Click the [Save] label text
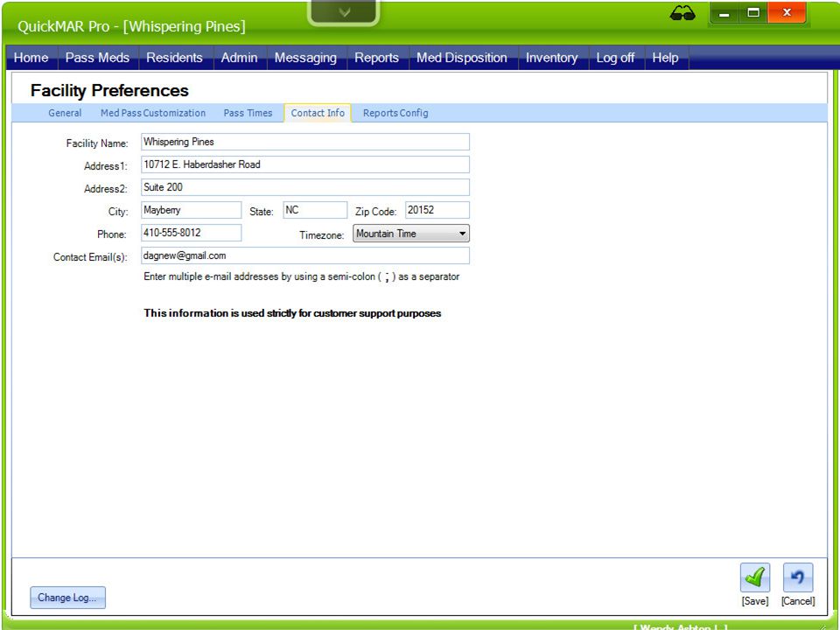840x630 pixels. [755, 601]
